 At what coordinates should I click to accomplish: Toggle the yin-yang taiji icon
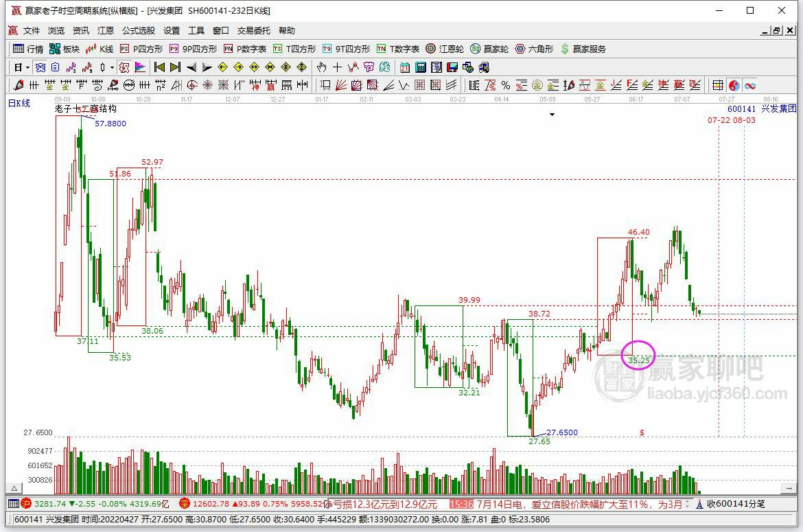point(734,85)
